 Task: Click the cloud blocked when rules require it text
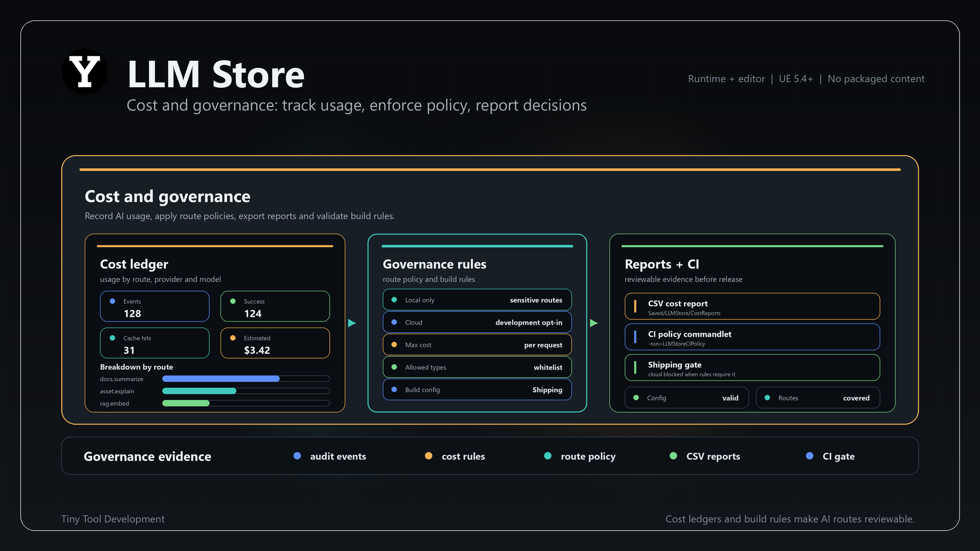[692, 374]
